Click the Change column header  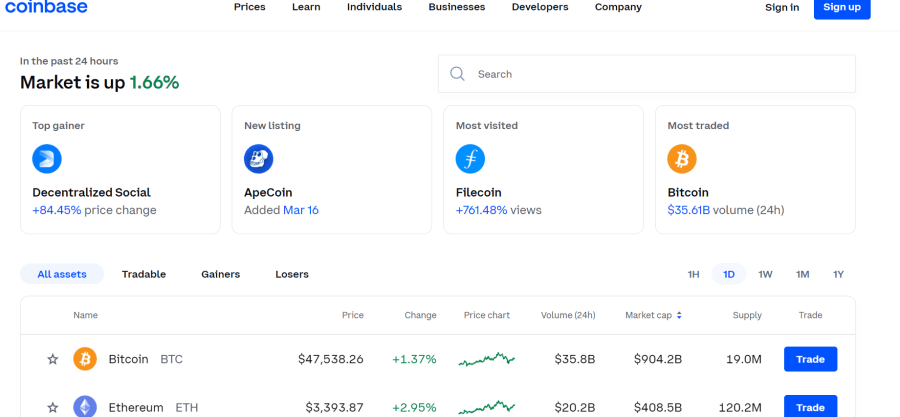[x=420, y=315]
